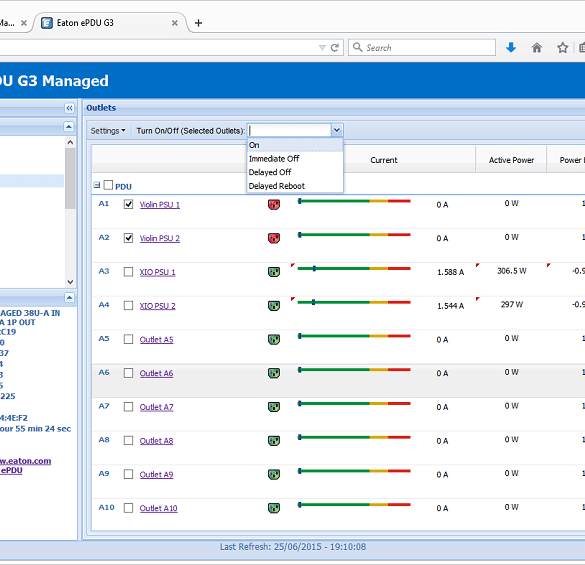Tick the Outlet A6 checkbox
Screen dimensions: 585x565
128,373
